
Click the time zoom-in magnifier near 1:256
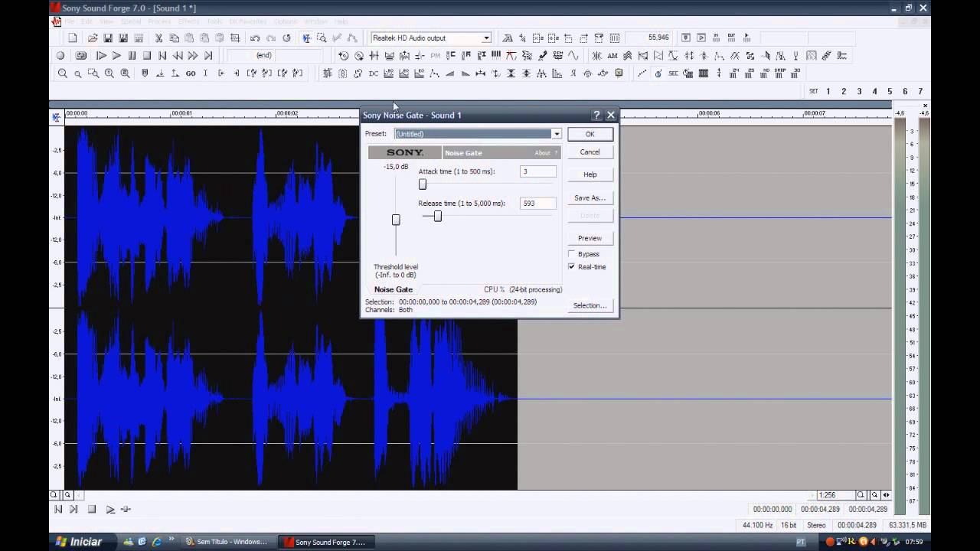[861, 495]
